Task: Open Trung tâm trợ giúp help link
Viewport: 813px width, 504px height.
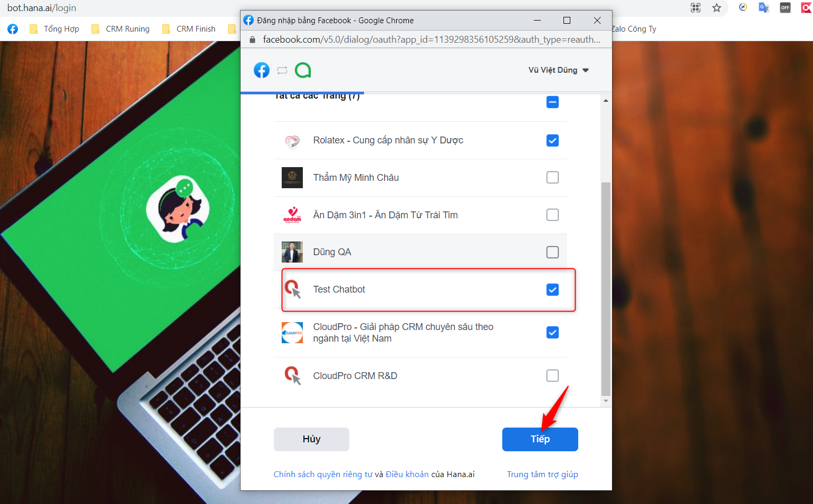Action: (542, 474)
